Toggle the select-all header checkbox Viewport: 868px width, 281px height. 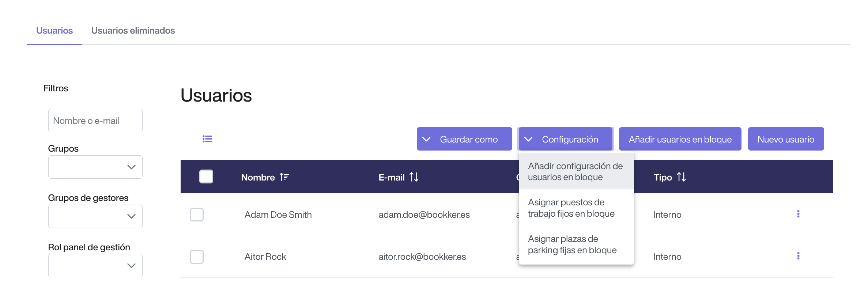(x=206, y=177)
